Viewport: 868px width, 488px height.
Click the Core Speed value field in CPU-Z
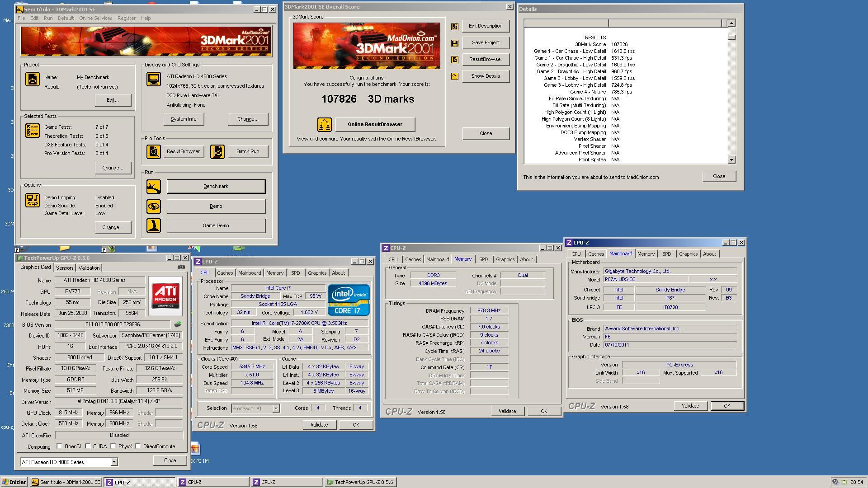252,367
